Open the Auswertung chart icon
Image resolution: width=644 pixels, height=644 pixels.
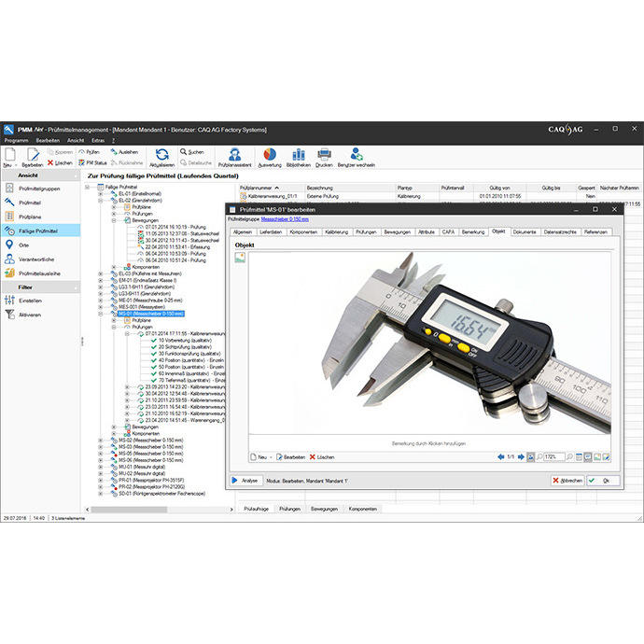pos(269,155)
